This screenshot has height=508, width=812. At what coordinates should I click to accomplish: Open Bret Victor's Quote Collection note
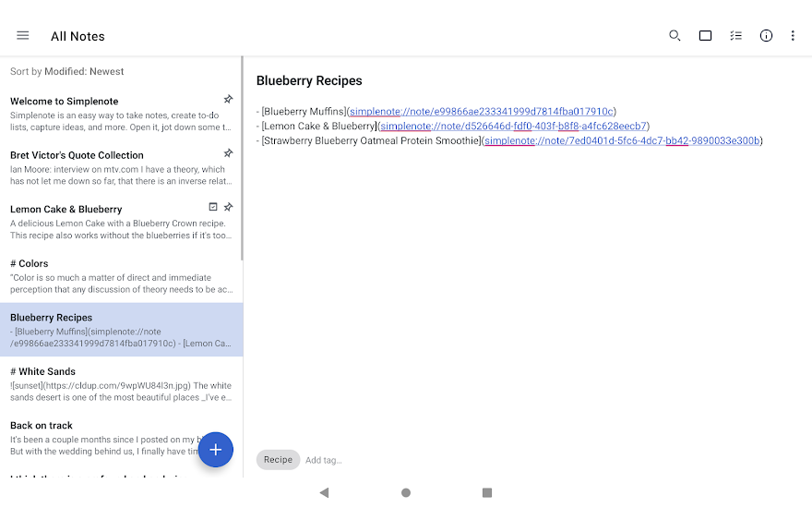pos(121,167)
